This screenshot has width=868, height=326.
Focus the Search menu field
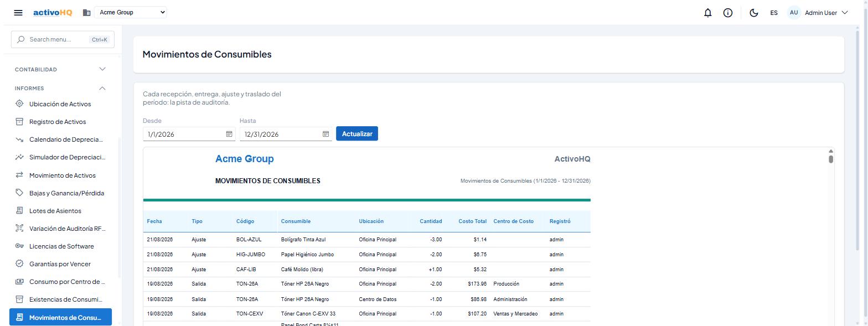point(63,39)
